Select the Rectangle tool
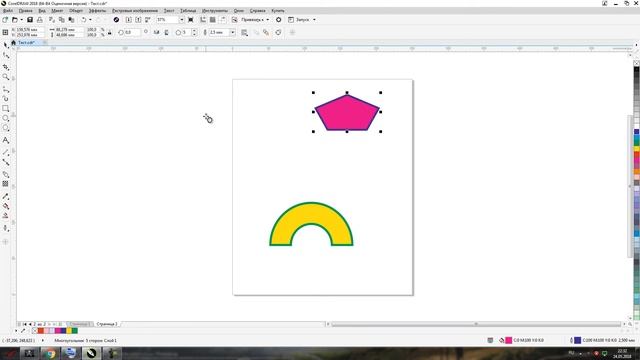The height and width of the screenshot is (360, 640). click(x=6, y=109)
